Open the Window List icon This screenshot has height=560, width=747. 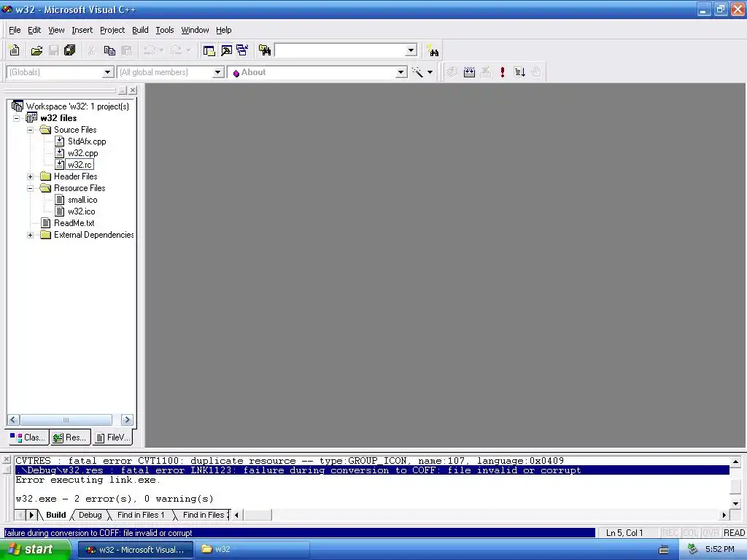tap(242, 50)
